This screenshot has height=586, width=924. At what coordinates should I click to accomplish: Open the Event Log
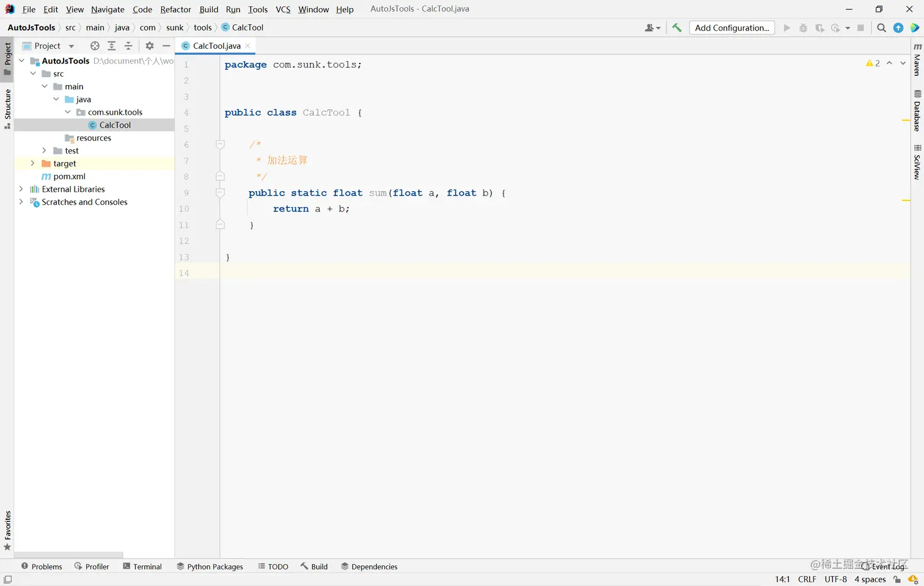pyautogui.click(x=883, y=566)
